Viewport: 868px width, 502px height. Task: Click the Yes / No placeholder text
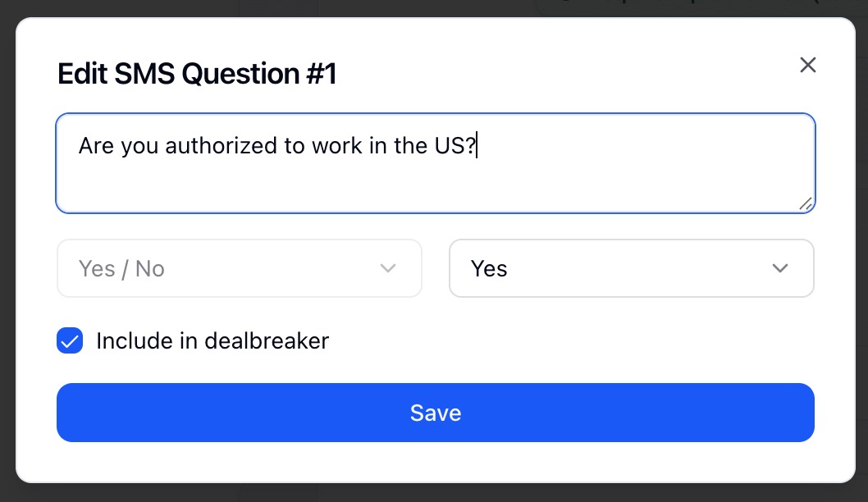pyautogui.click(x=121, y=268)
